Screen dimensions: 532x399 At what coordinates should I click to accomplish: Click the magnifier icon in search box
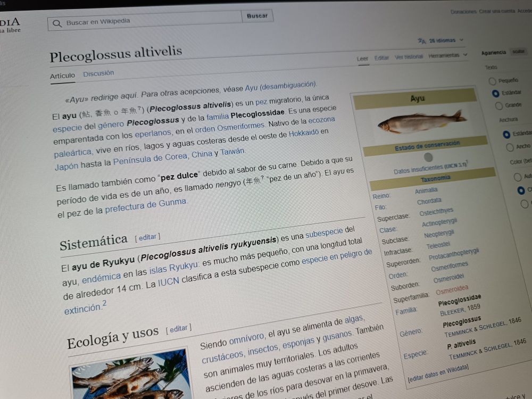point(57,23)
